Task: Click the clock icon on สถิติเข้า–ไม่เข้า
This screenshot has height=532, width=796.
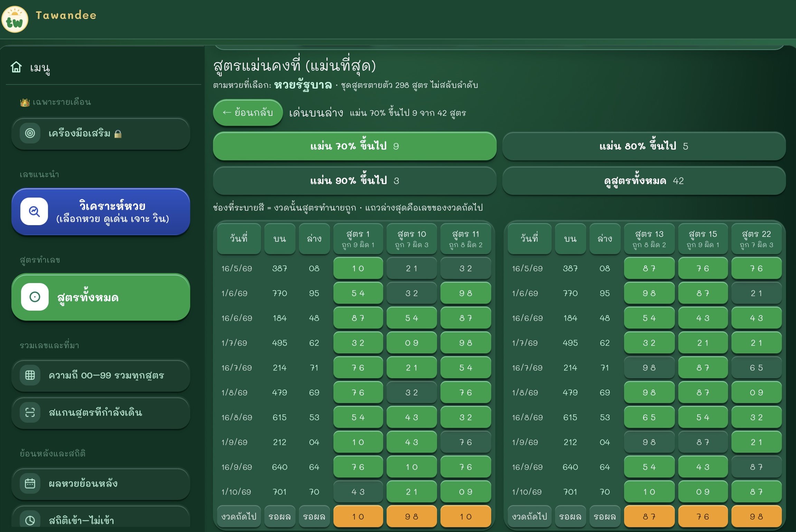Action: tap(30, 520)
